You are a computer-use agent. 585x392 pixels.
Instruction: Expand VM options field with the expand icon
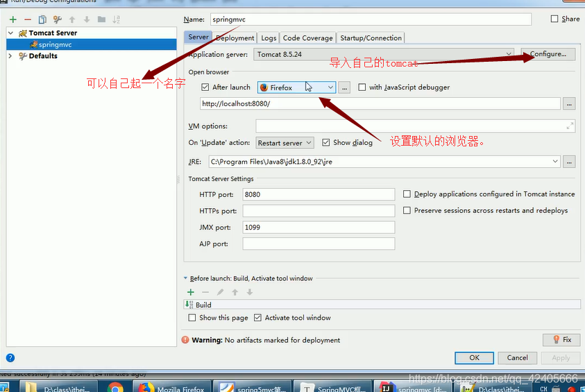pyautogui.click(x=570, y=126)
